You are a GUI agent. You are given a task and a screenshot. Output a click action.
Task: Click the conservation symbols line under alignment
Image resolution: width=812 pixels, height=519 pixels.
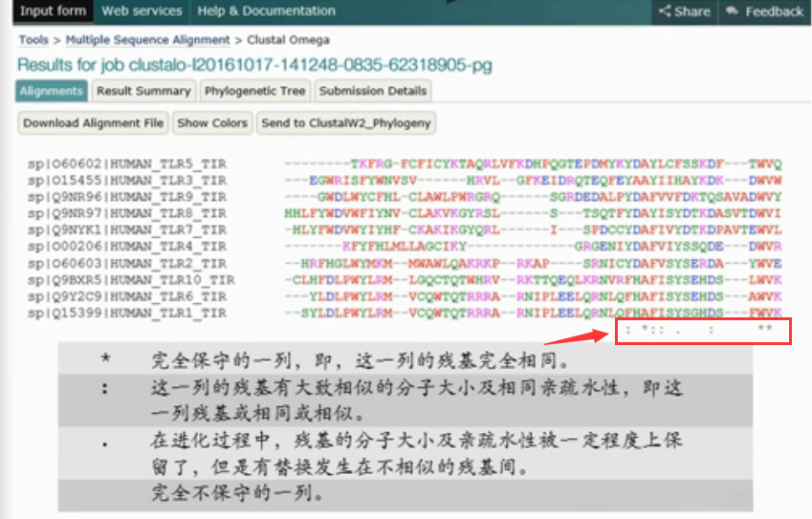point(699,330)
